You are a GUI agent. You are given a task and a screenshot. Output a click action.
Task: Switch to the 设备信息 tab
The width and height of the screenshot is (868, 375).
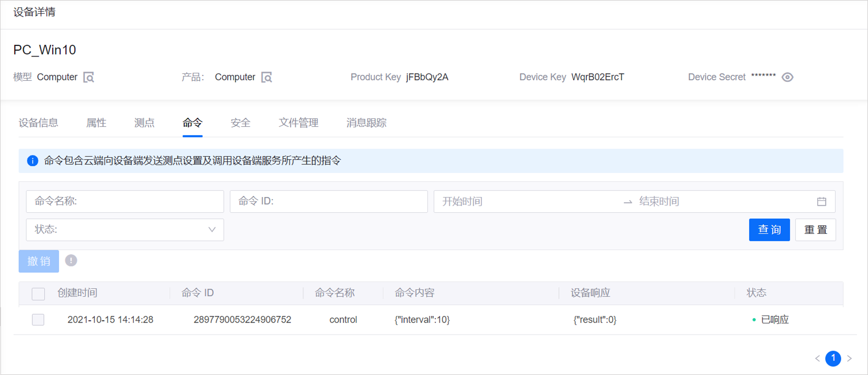(38, 123)
